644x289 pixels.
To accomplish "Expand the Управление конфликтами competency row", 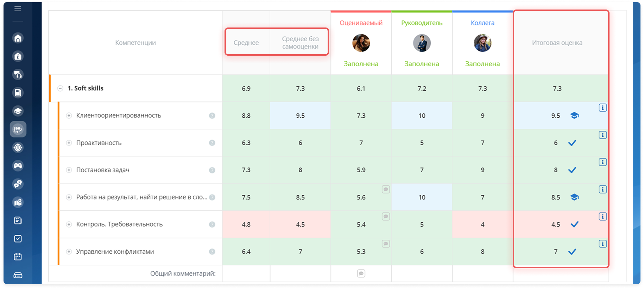I will point(69,252).
